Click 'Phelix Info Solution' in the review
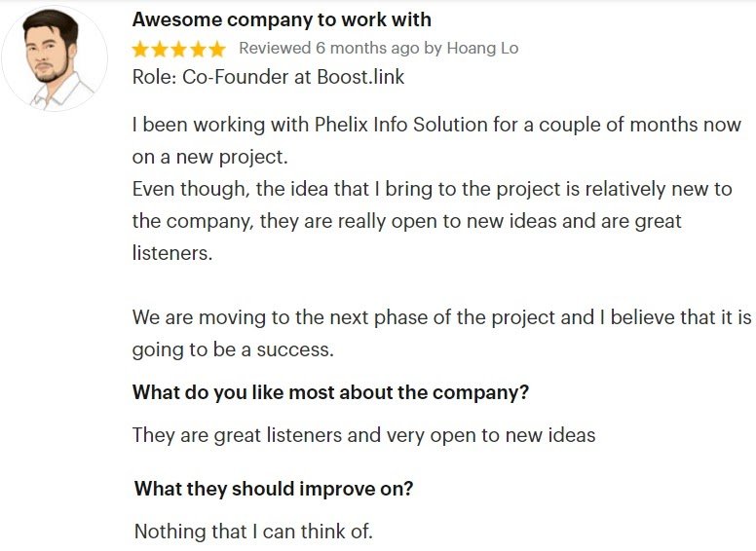Screen dimensions: 756x551 tap(401, 125)
